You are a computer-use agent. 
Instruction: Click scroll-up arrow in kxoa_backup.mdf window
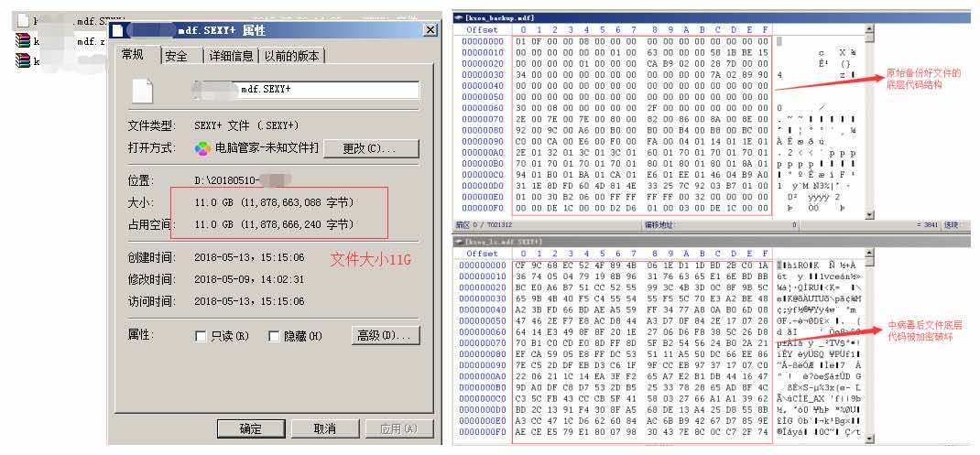coord(869,28)
